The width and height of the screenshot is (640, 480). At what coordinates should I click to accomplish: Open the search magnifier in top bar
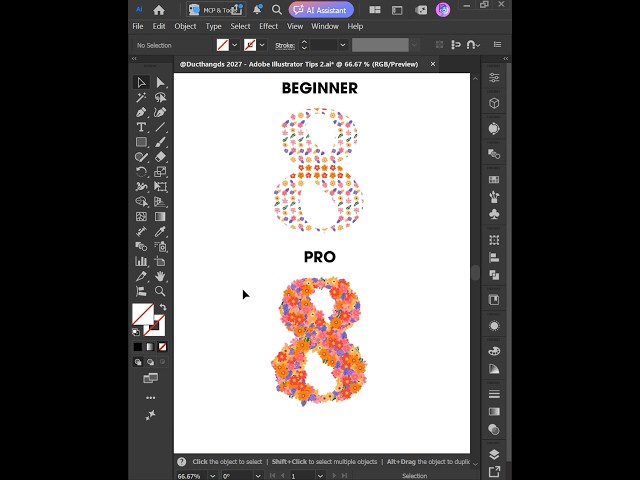(277, 10)
